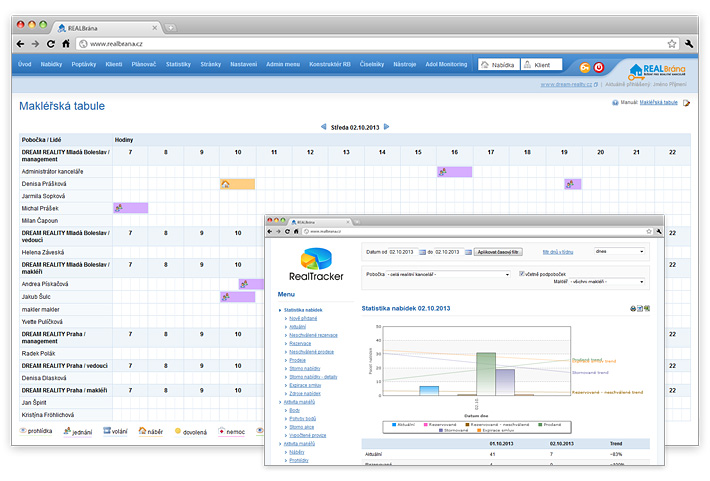
Task: Switch to the Klient tab
Action: (x=536, y=64)
